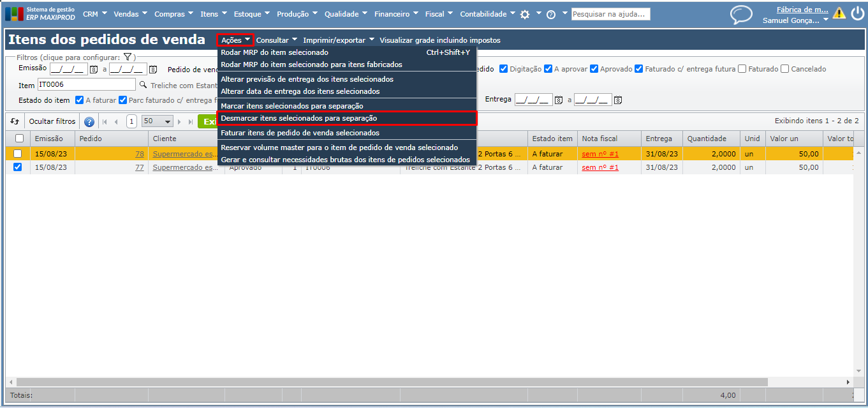Toggle the A aprovar status checkbox

click(x=548, y=69)
